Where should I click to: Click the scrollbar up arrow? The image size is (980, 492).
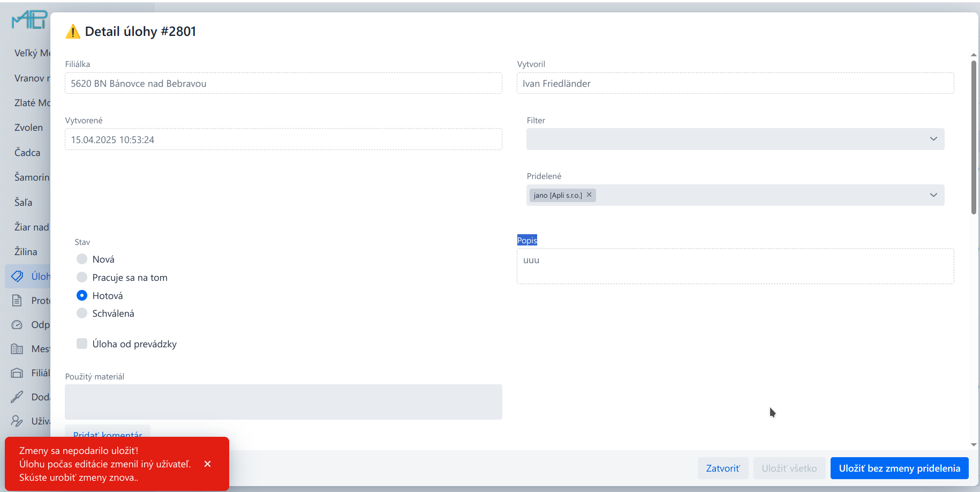point(974,55)
